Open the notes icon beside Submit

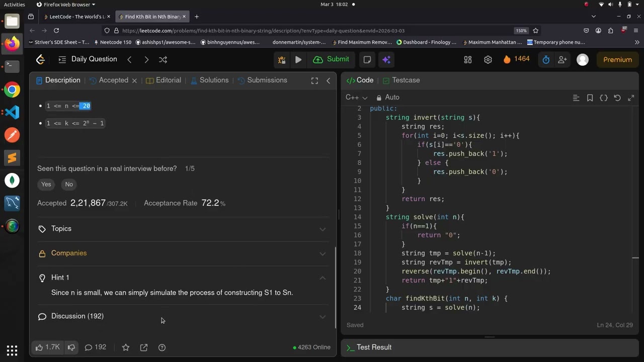[367, 59]
